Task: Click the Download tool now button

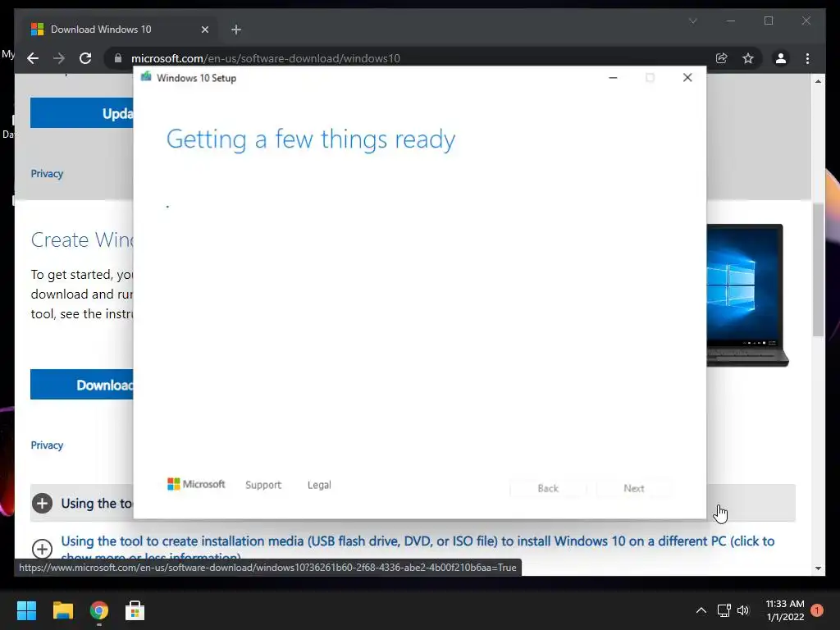Action: click(x=81, y=385)
